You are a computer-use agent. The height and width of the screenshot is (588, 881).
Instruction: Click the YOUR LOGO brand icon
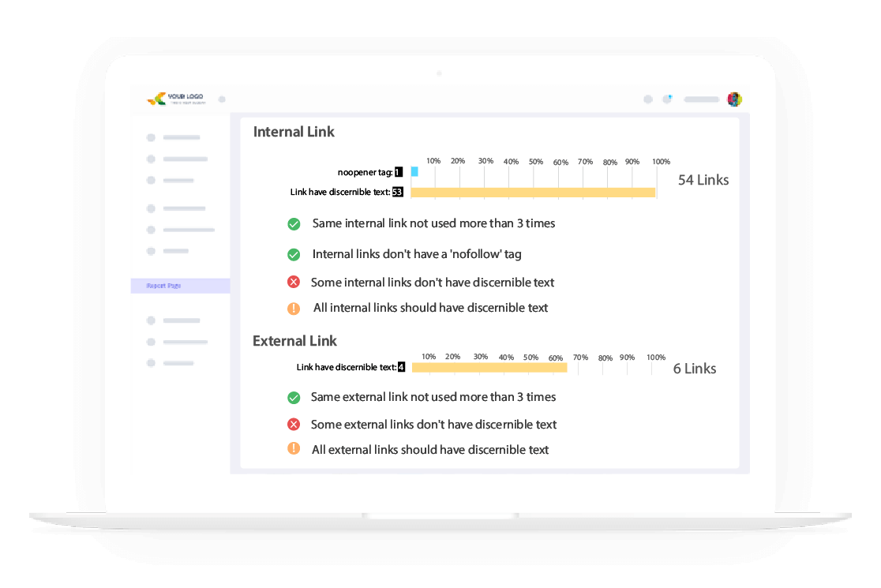click(157, 99)
